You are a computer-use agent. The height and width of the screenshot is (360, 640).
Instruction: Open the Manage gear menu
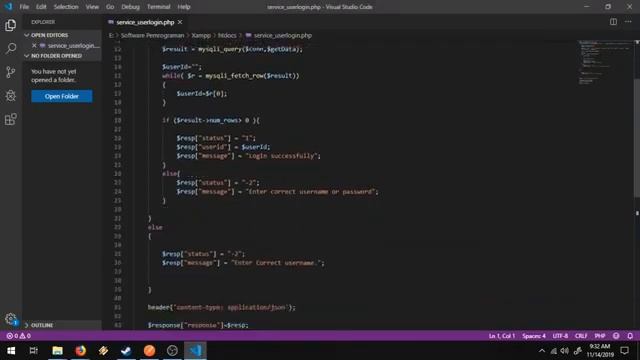[11, 318]
